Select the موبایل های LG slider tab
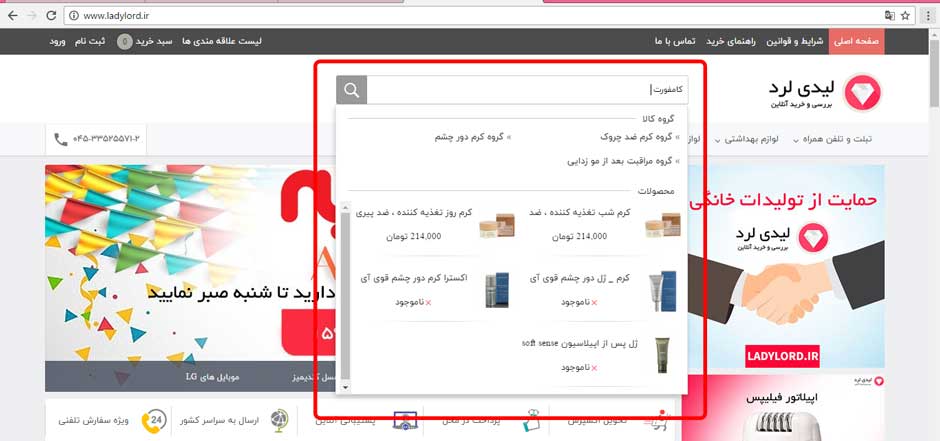Screen dimensions: 940x441 coord(212,377)
